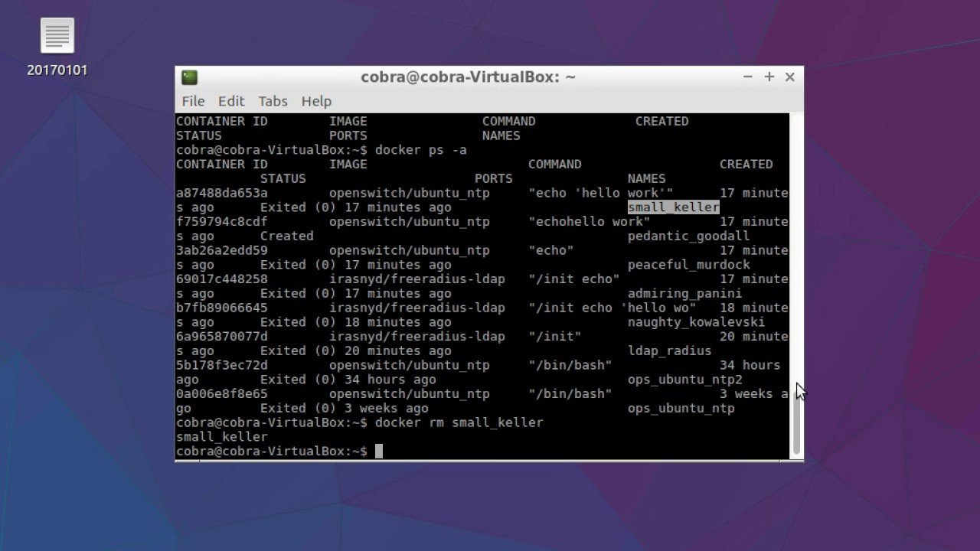The width and height of the screenshot is (980, 551).
Task: Click the 'docker rm small_keller' command text
Action: [x=459, y=422]
